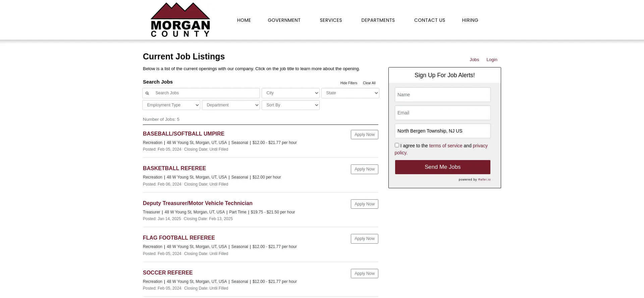Expand the Department dropdown

click(231, 105)
